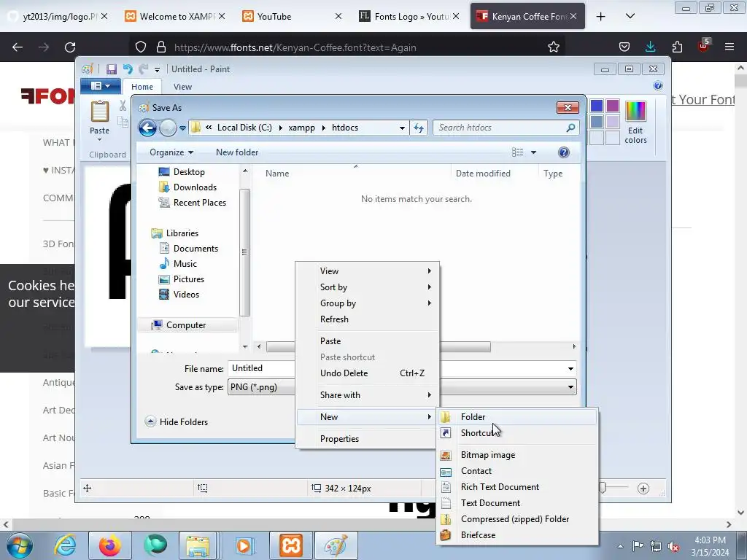Screen dimensions: 747x560
Task: Click xampp in the address path
Action: click(301, 128)
